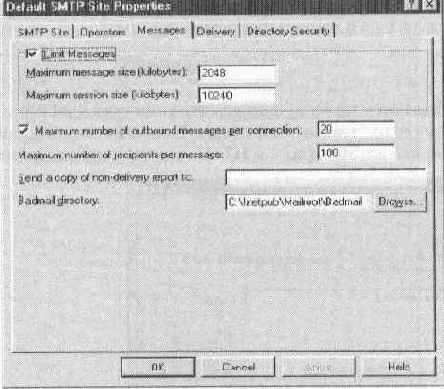The height and width of the screenshot is (389, 444).
Task: Toggle the Limit Messages checkbox
Action: (x=31, y=53)
